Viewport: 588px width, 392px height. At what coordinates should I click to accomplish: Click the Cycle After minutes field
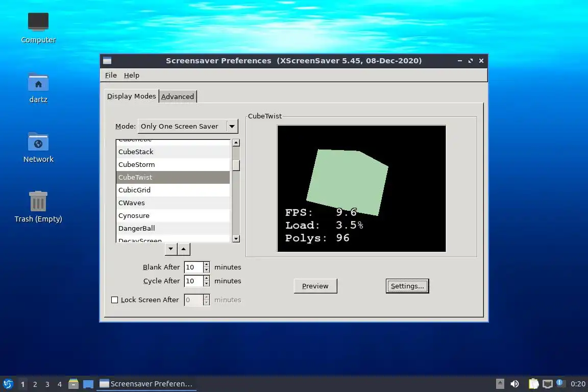(x=193, y=281)
